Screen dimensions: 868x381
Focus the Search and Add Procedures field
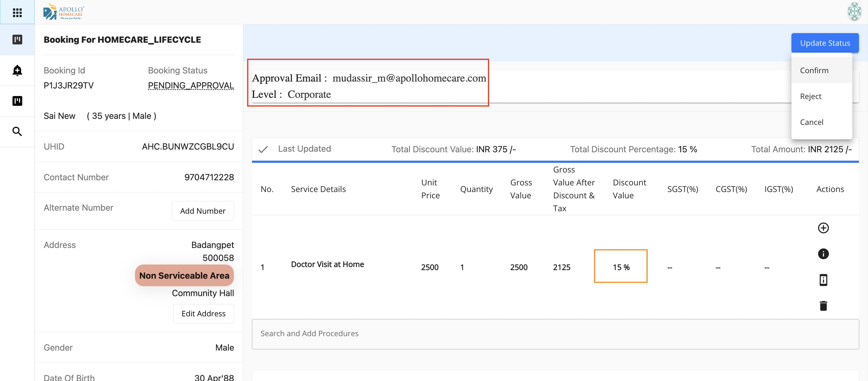[x=555, y=333]
